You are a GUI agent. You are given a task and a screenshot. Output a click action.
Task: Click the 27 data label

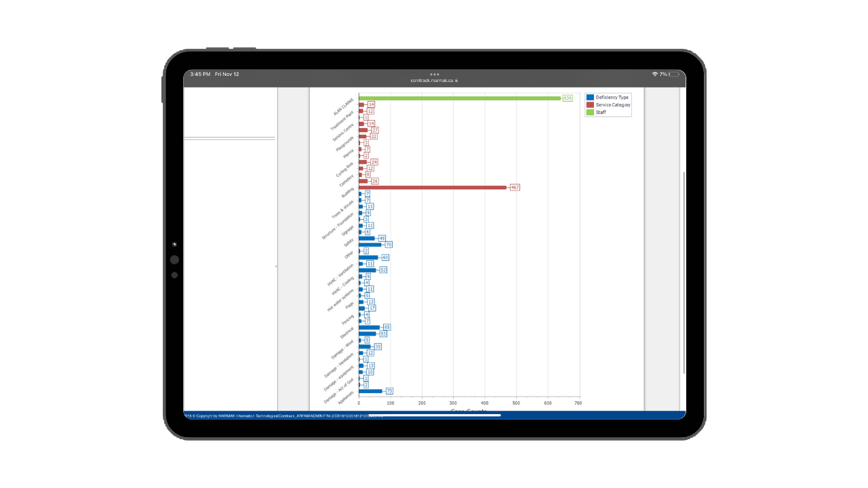tap(375, 130)
